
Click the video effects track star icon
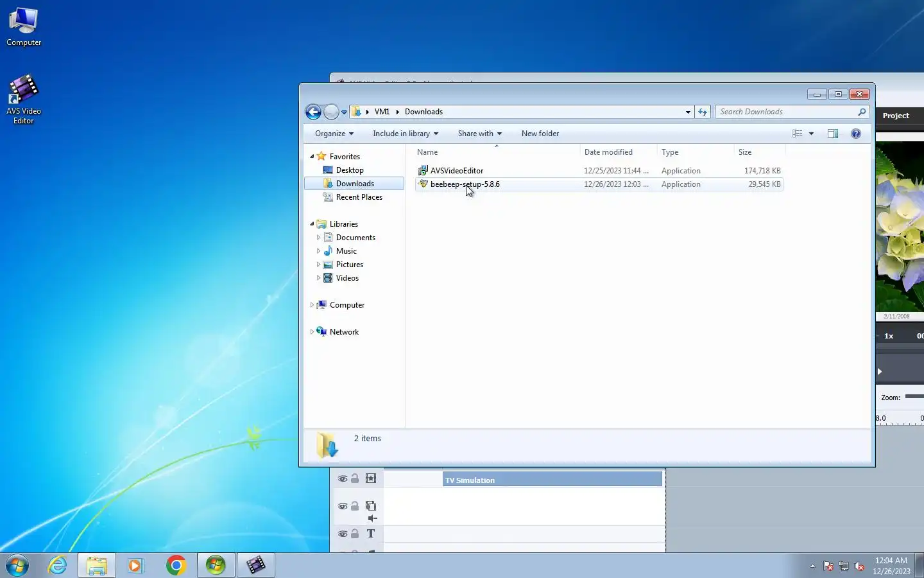click(371, 478)
